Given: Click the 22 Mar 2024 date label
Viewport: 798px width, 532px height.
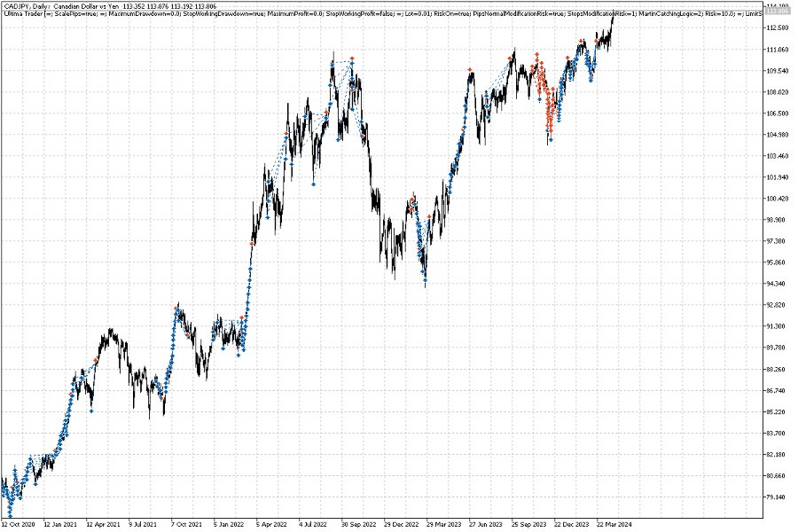Looking at the screenshot, I should click(x=614, y=524).
